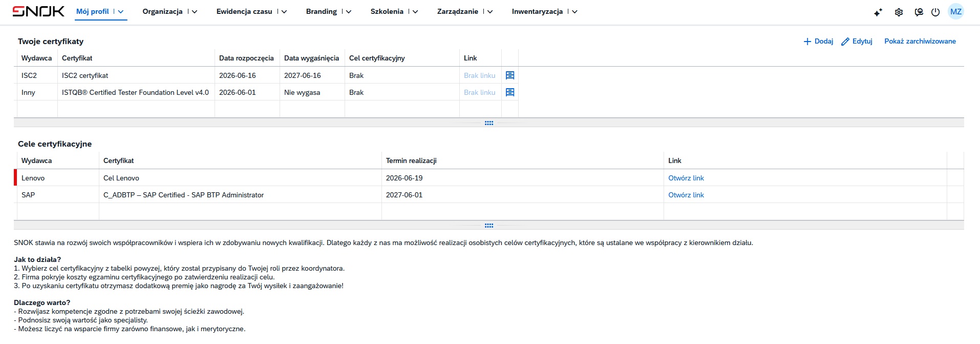The image size is (980, 344).
Task: Open comment icon for ISC2 certyfikat row
Action: [x=510, y=75]
